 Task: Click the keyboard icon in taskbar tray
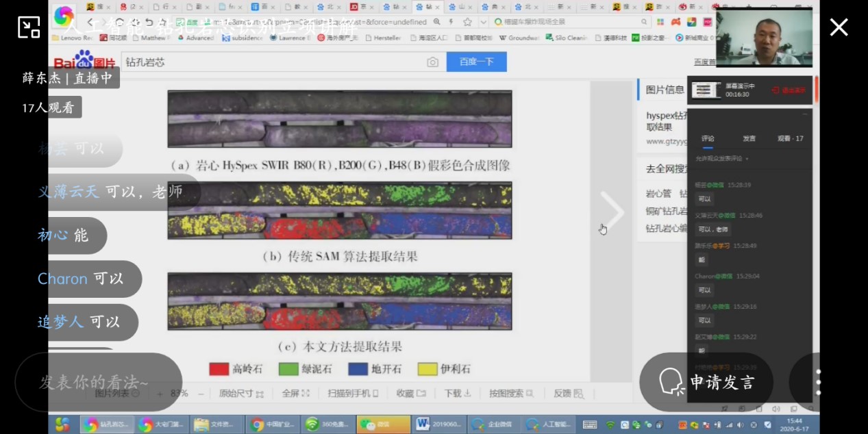[x=589, y=424]
